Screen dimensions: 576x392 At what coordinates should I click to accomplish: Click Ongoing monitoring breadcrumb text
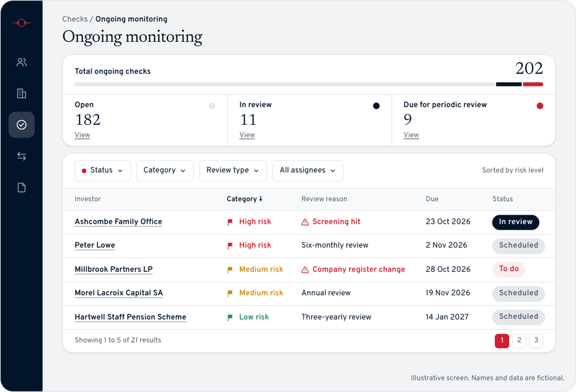(131, 19)
